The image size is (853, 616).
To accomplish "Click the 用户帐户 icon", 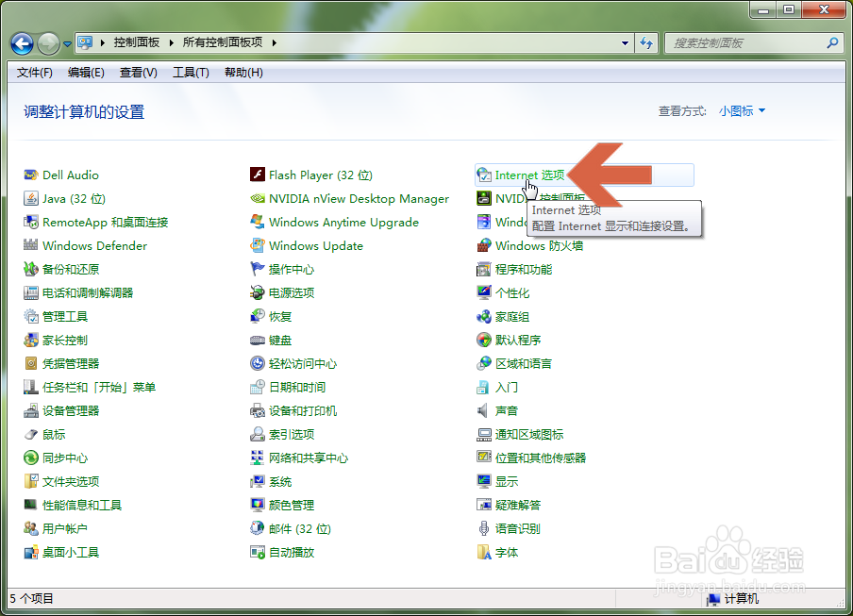I will [x=31, y=528].
